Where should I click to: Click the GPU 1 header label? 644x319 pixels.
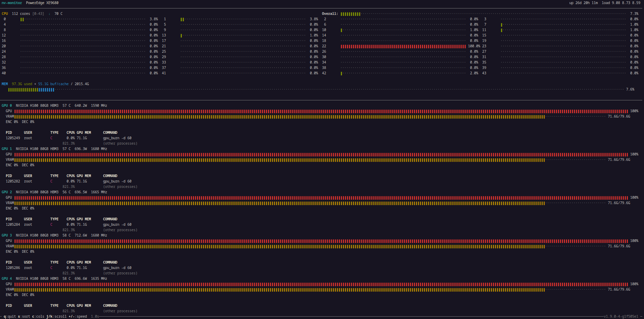coord(7,149)
